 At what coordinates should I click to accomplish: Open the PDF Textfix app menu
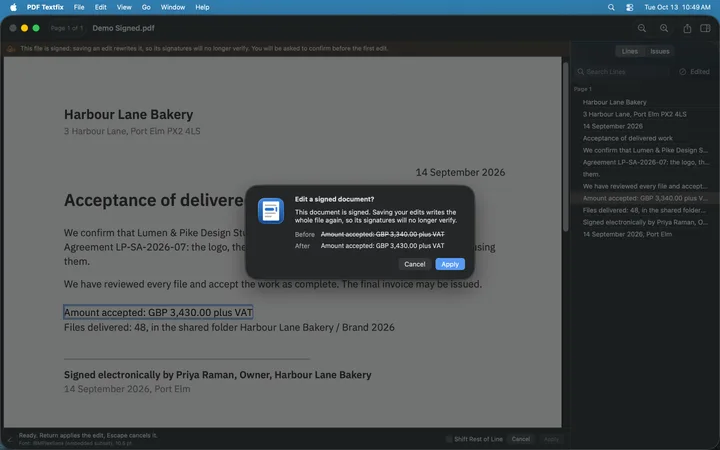pos(45,7)
